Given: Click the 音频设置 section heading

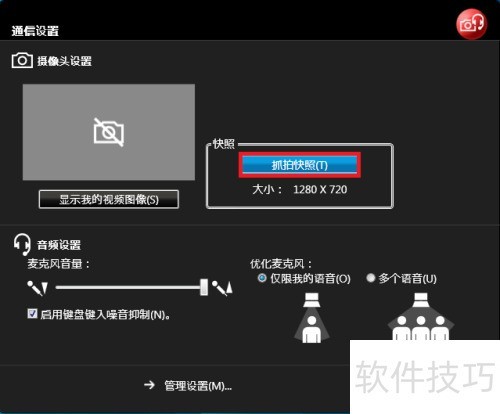Looking at the screenshot, I should pyautogui.click(x=59, y=245).
